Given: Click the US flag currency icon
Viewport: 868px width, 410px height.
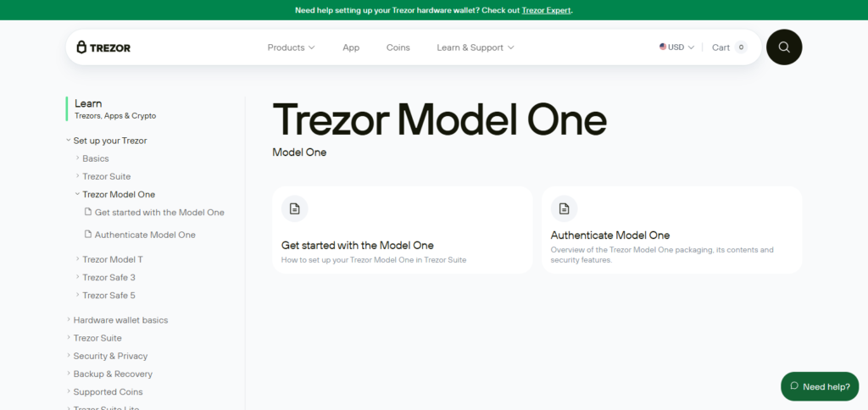Looking at the screenshot, I should (x=663, y=47).
